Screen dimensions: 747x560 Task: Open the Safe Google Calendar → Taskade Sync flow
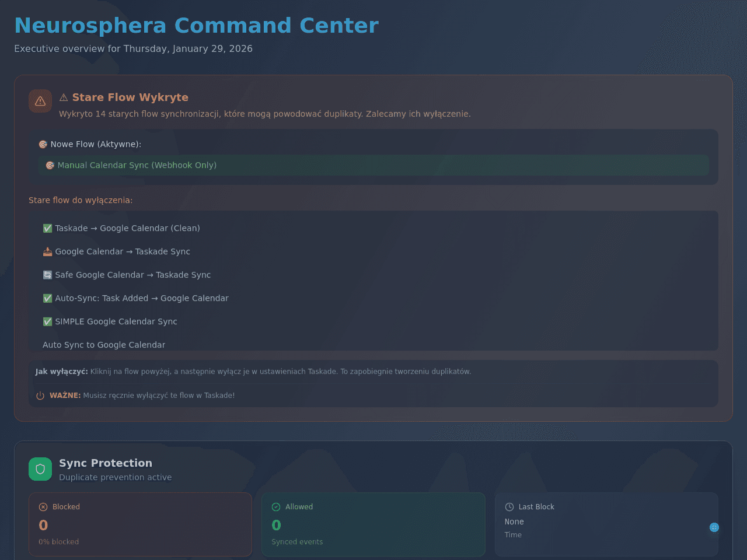pos(373,275)
